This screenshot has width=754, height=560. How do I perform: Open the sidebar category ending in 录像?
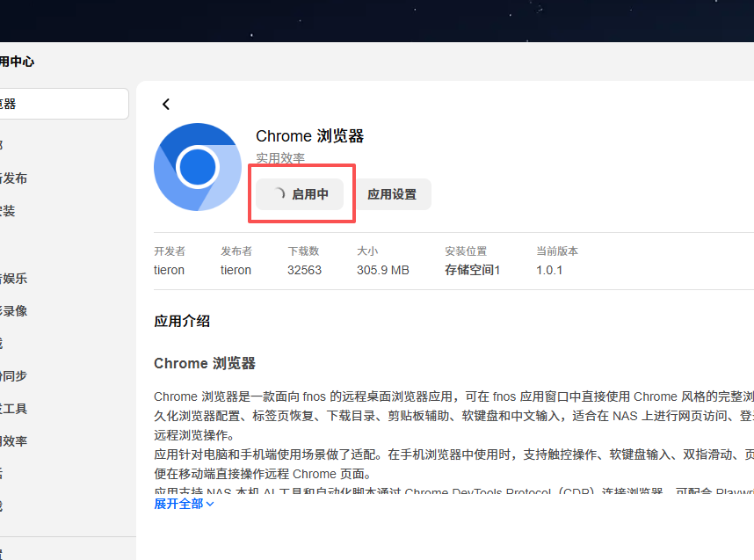13,311
